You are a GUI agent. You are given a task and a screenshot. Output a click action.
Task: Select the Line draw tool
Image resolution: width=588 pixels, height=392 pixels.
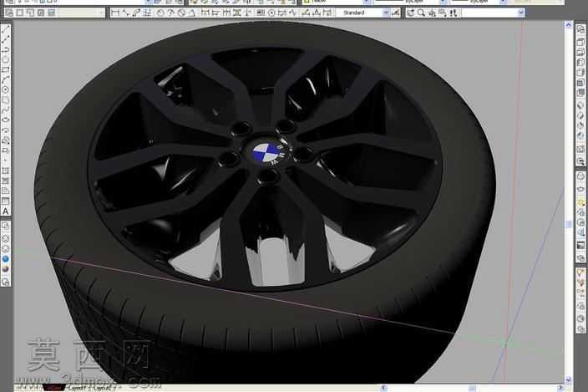tap(6, 29)
